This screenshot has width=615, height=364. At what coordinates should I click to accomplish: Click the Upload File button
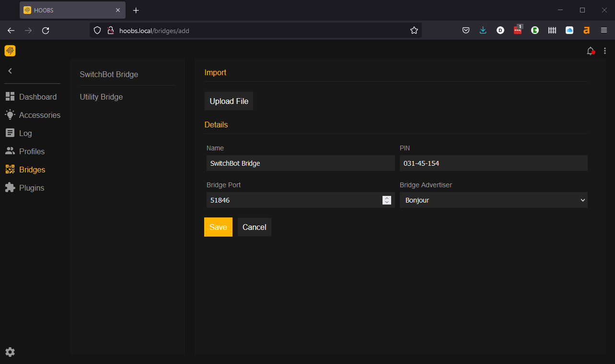pos(229,101)
